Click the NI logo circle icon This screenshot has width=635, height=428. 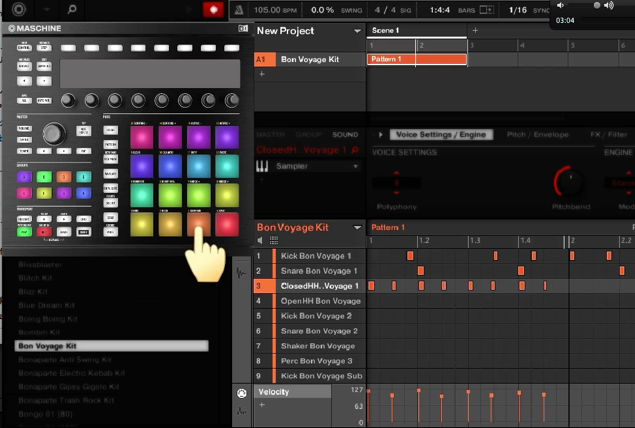19,9
